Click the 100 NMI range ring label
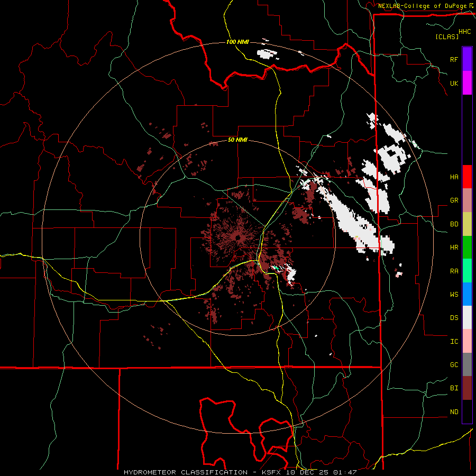The height and width of the screenshot is (476, 476). pyautogui.click(x=237, y=42)
